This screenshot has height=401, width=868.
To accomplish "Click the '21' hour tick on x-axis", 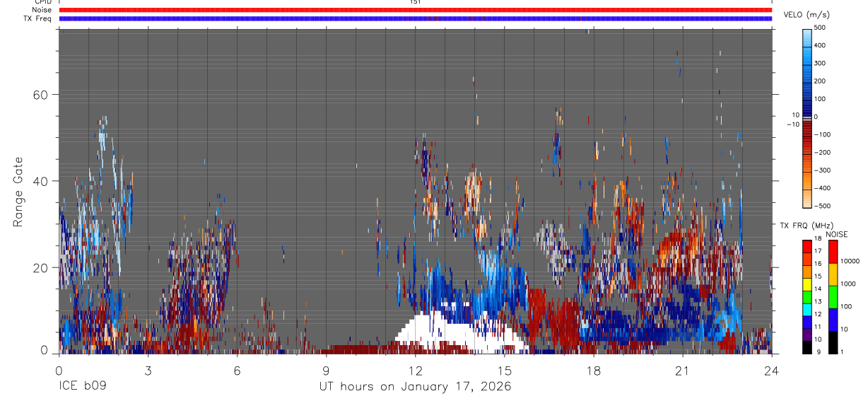I will (x=682, y=370).
